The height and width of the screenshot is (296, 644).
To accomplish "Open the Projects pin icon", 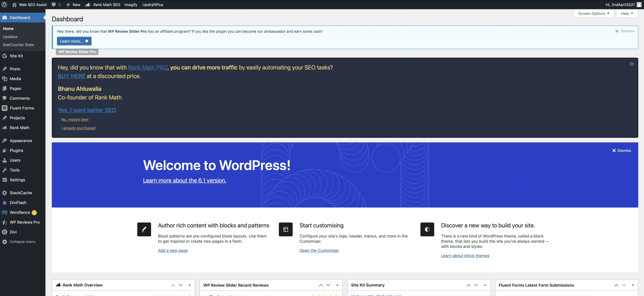I will click(5, 118).
